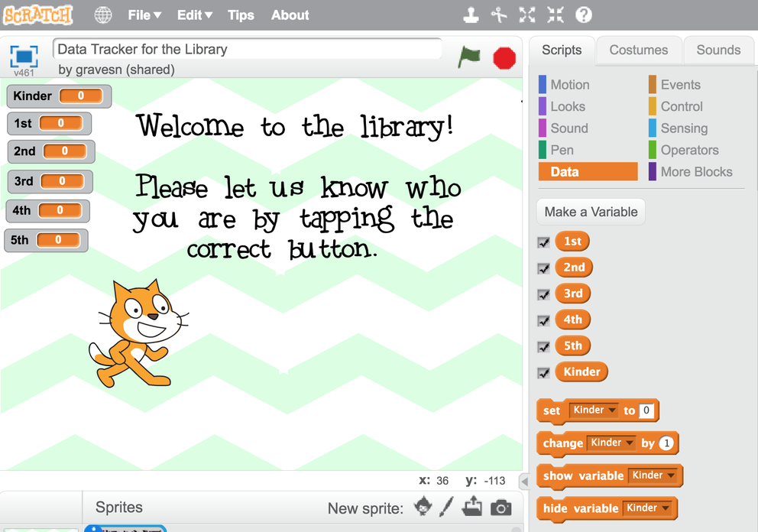This screenshot has width=758, height=532.
Task: Click the Scratch logo
Action: pyautogui.click(x=37, y=15)
